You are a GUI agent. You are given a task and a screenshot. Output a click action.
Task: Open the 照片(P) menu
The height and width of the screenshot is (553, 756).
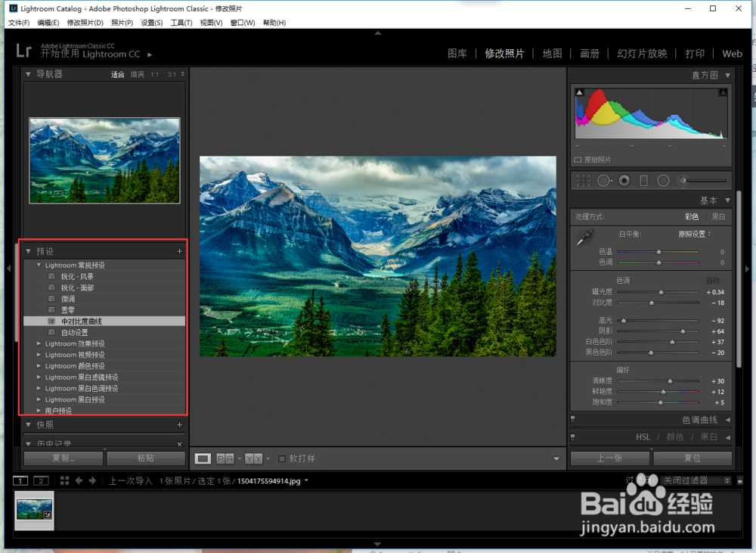pyautogui.click(x=122, y=23)
